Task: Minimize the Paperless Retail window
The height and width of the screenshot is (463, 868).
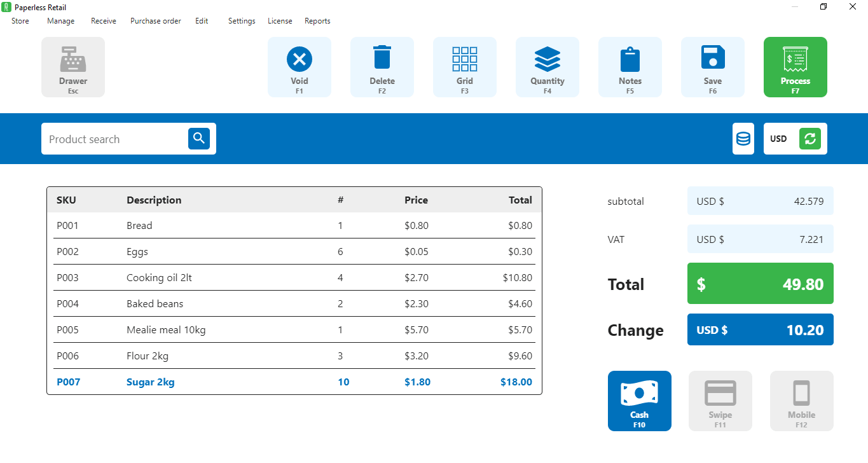Action: tap(795, 7)
